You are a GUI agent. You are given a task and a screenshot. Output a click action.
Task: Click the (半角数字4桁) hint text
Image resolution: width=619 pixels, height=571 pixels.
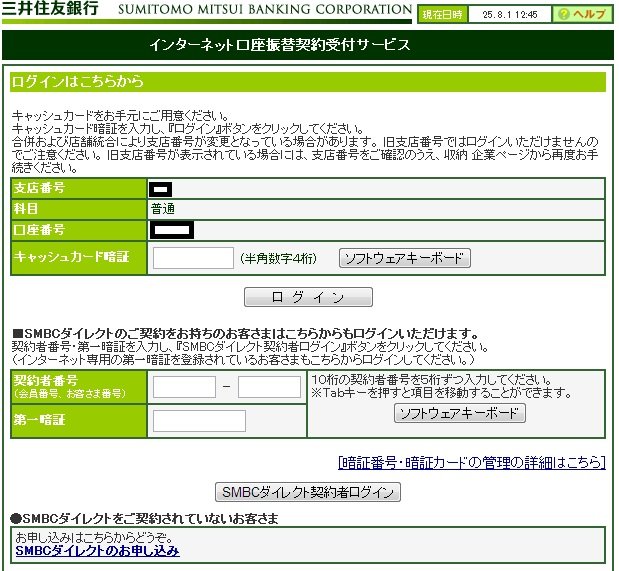(x=278, y=259)
